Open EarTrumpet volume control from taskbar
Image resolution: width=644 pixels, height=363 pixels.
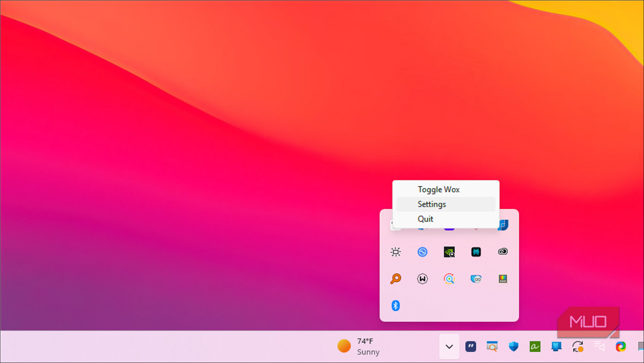pos(600,346)
